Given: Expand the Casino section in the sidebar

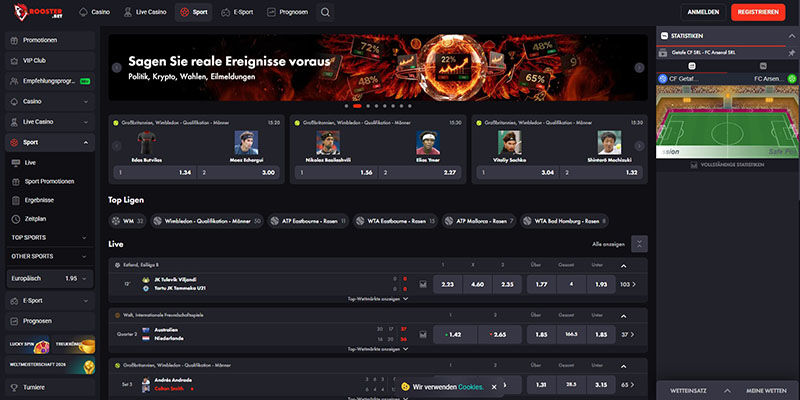Looking at the screenshot, I should click(x=86, y=102).
